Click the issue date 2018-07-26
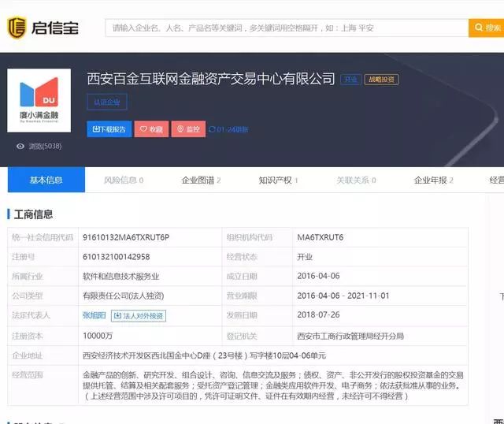504x424 pixels. [x=318, y=315]
